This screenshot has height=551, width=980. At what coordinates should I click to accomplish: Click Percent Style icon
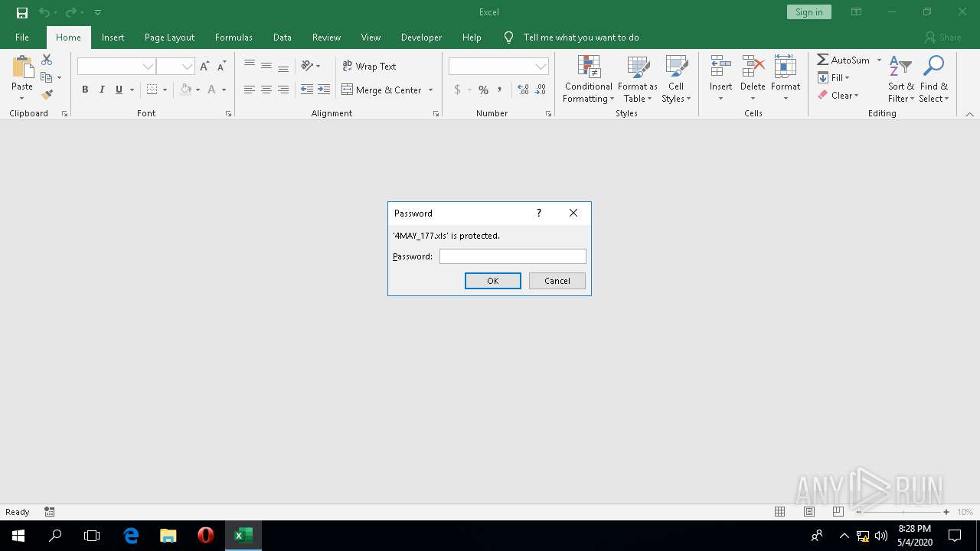click(x=483, y=90)
